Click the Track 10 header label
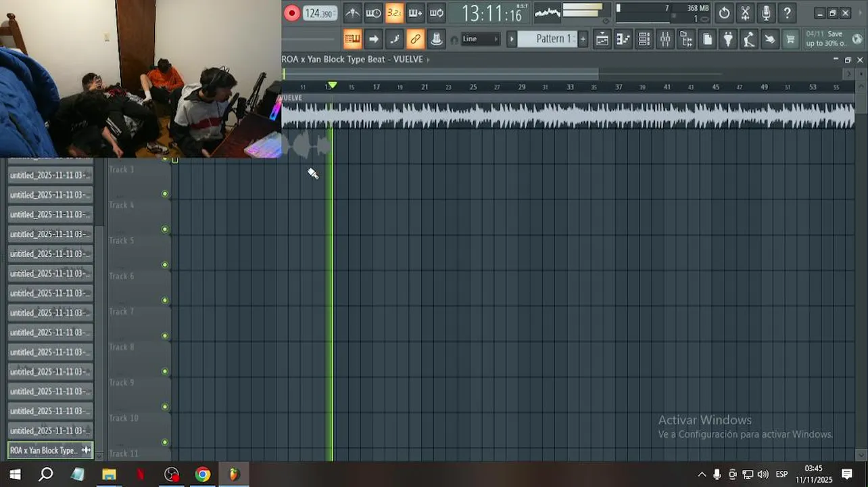The width and height of the screenshot is (868, 487). point(124,418)
